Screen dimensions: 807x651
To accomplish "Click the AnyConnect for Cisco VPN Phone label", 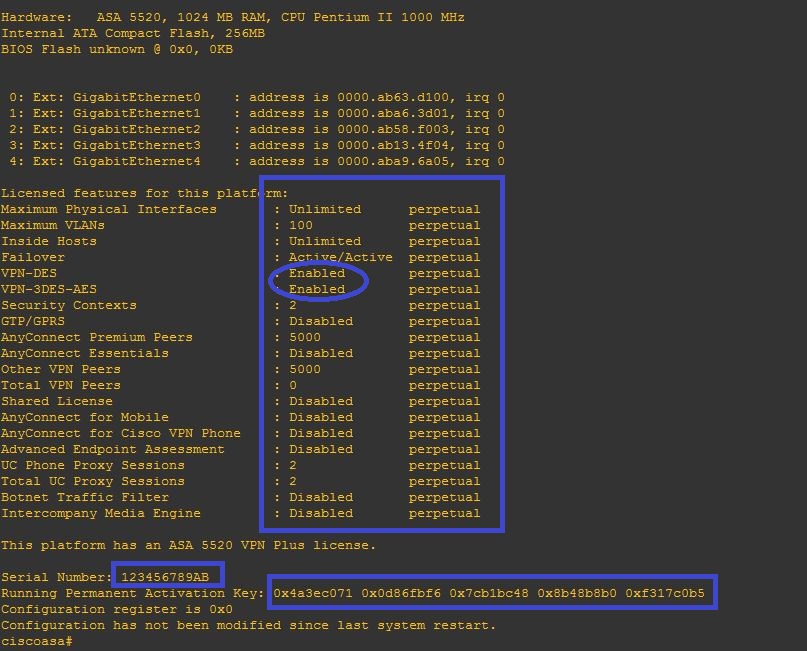I will click(121, 433).
